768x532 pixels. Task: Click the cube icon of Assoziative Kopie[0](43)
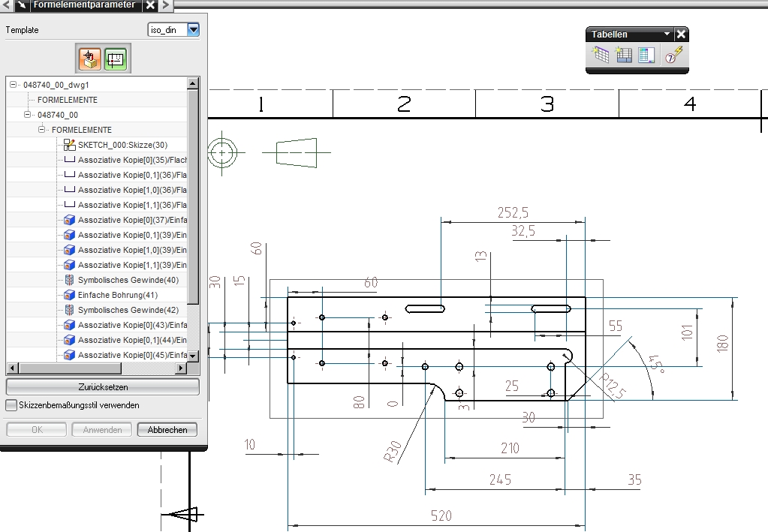point(70,325)
